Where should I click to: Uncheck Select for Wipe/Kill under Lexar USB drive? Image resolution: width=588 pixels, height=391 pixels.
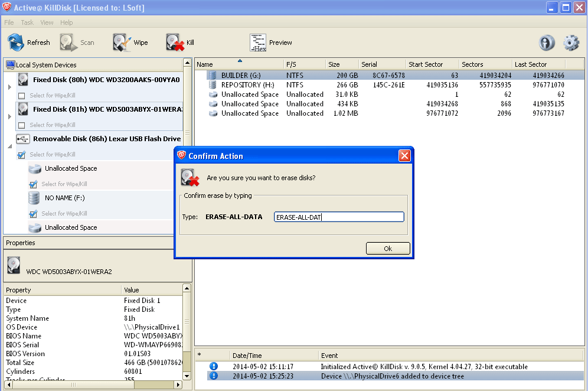pos(22,155)
